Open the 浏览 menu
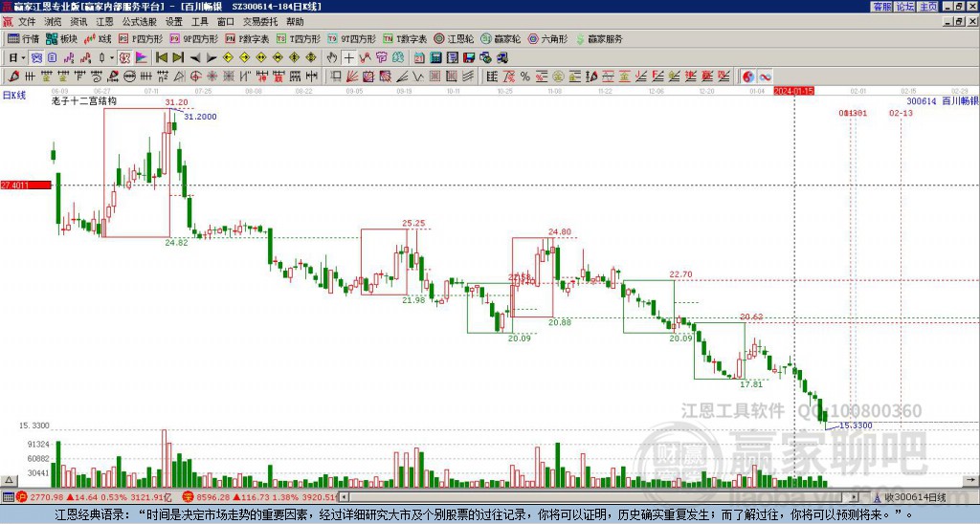 point(53,22)
